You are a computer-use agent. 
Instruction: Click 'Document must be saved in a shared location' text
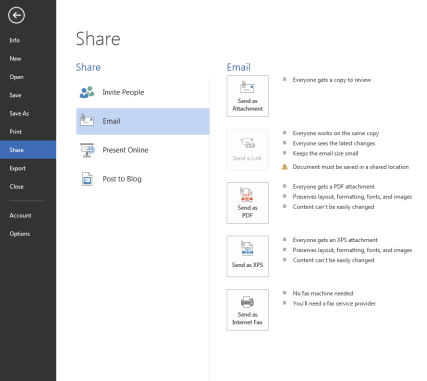click(351, 167)
